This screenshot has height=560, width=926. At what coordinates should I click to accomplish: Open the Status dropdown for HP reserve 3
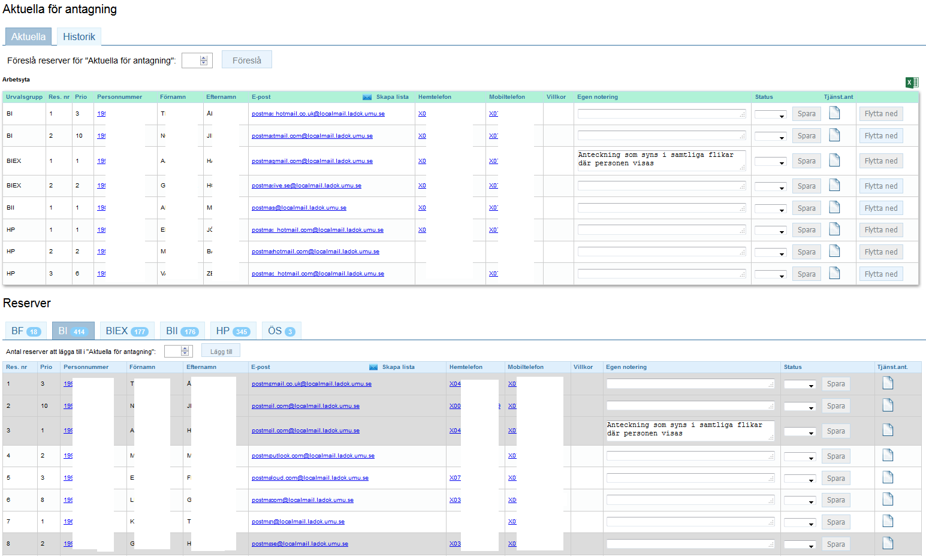point(770,275)
